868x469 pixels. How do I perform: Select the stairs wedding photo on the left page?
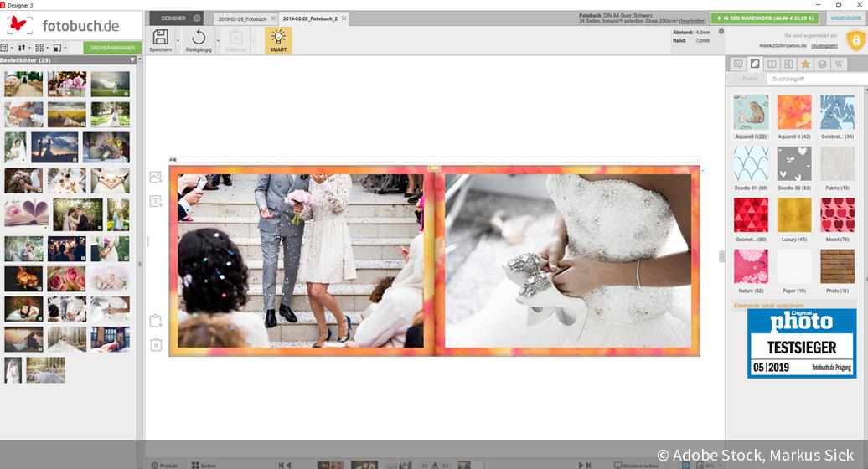coord(301,260)
